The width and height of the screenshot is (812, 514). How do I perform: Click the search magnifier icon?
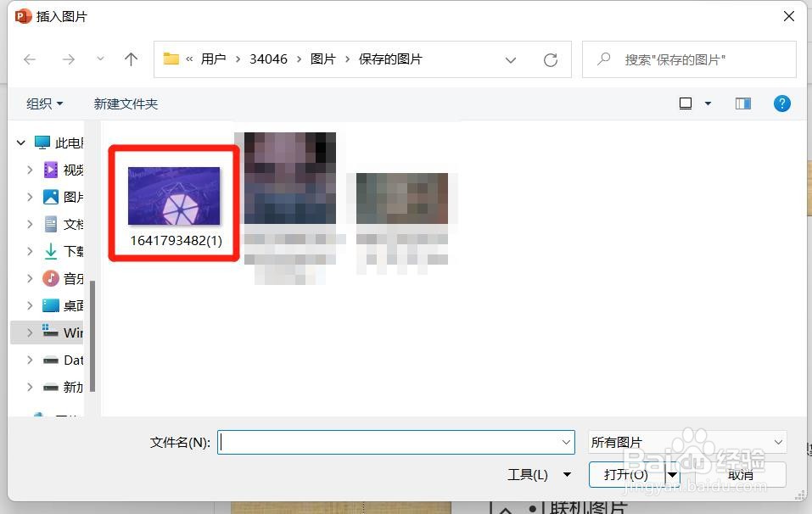coord(602,59)
